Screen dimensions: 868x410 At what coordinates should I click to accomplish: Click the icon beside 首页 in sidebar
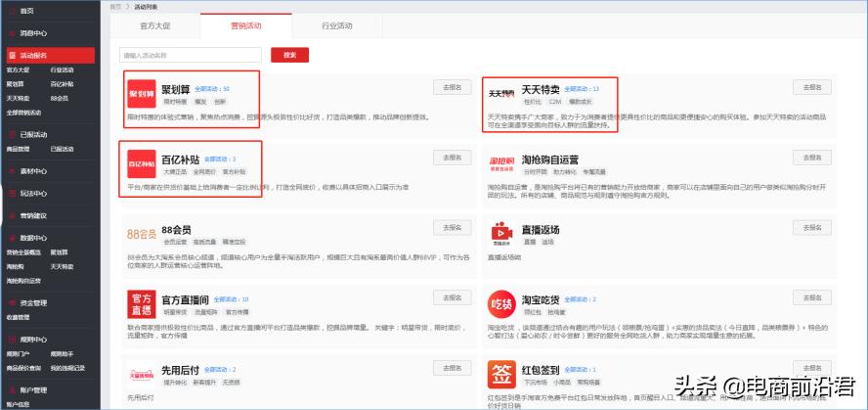point(12,11)
